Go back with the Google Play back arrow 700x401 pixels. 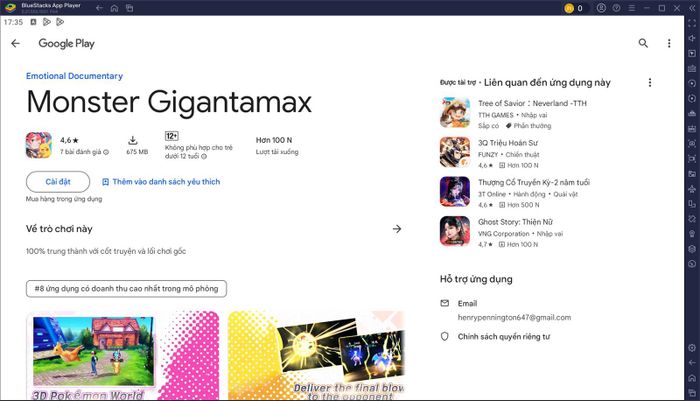tap(16, 43)
